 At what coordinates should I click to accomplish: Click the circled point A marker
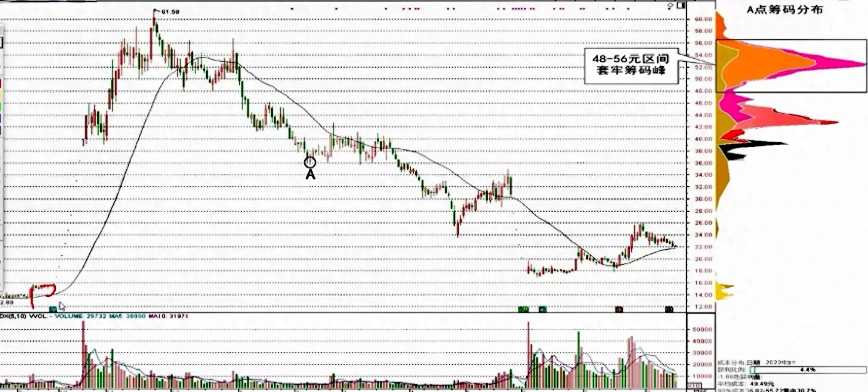(x=310, y=162)
